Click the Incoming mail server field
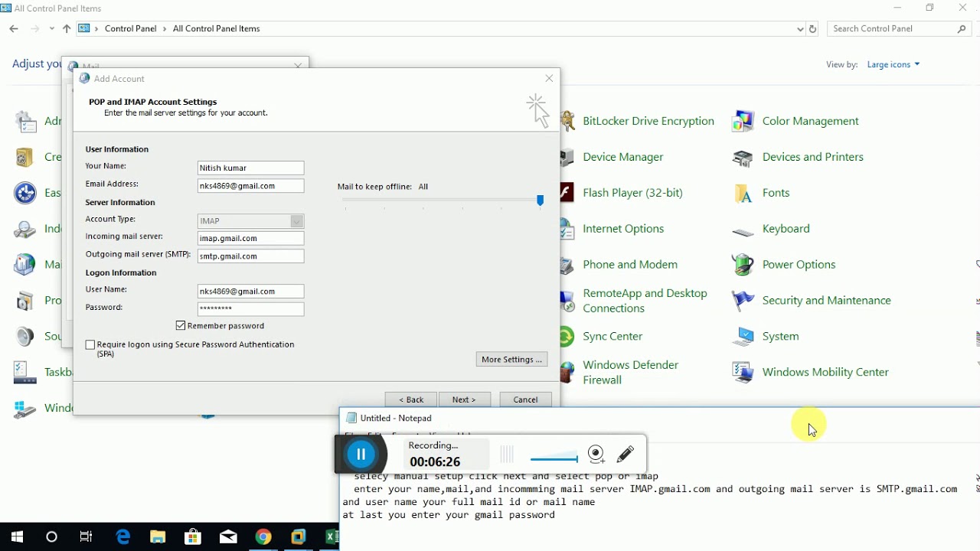This screenshot has width=980, height=551. 250,239
